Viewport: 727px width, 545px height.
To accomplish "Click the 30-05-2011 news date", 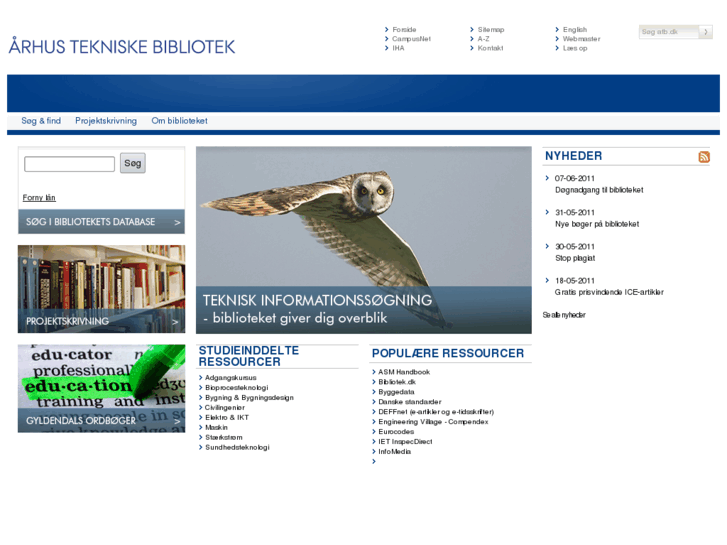I will (574, 247).
